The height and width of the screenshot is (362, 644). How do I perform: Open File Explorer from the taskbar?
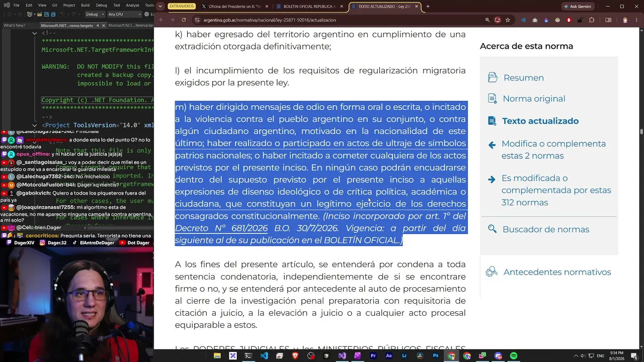point(217,356)
